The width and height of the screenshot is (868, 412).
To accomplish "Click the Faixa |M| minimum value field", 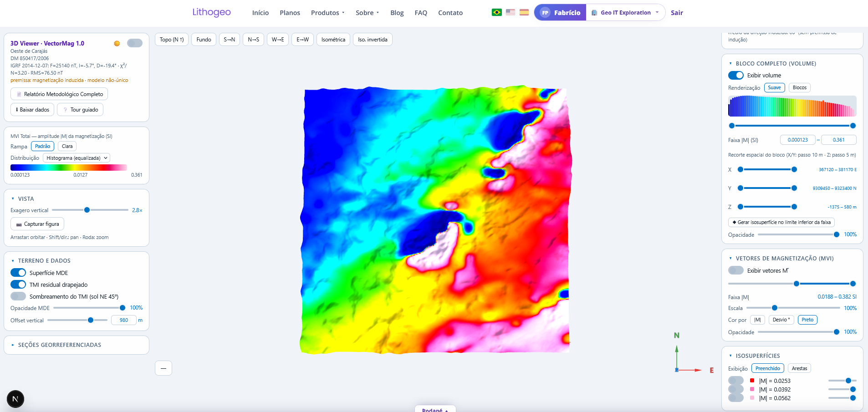I will pos(798,140).
